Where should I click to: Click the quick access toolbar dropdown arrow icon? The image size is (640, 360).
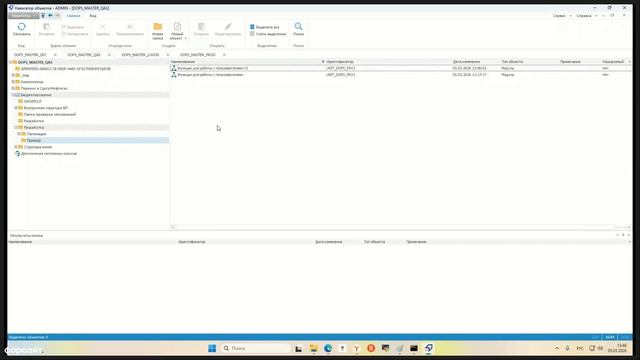pos(43,16)
